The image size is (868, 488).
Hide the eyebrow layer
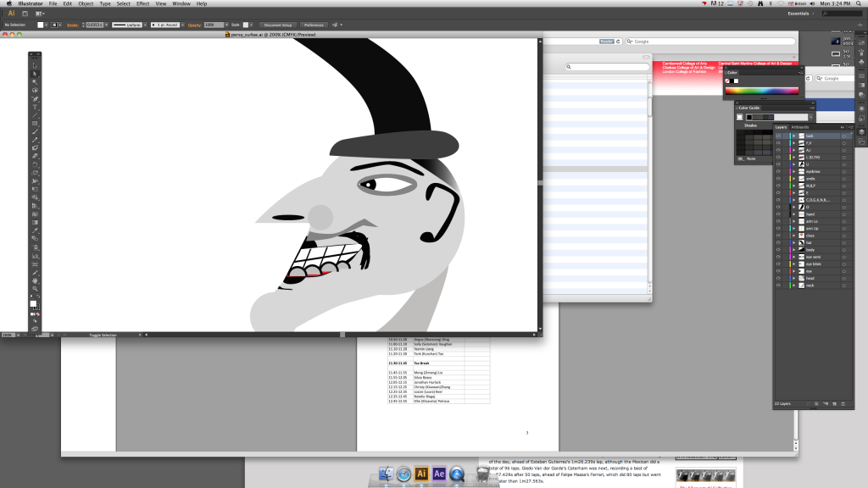tap(778, 171)
